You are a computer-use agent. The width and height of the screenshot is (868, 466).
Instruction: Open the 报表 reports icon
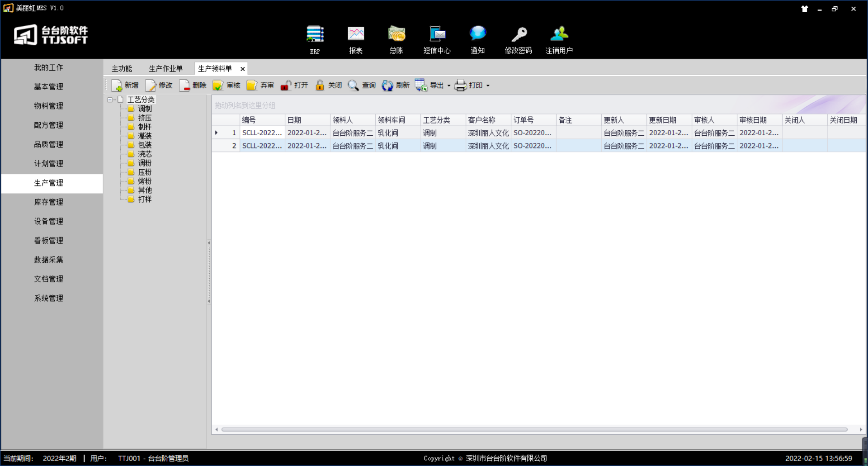pos(356,35)
